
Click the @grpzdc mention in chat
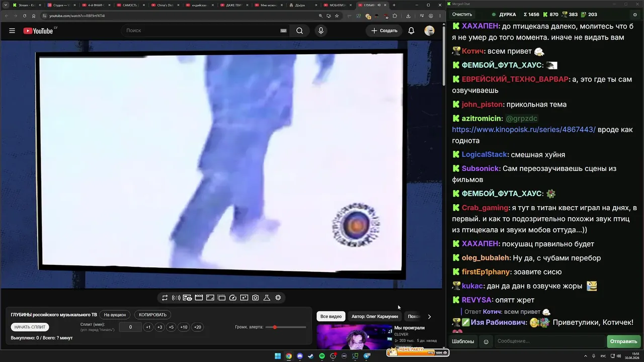(x=521, y=119)
